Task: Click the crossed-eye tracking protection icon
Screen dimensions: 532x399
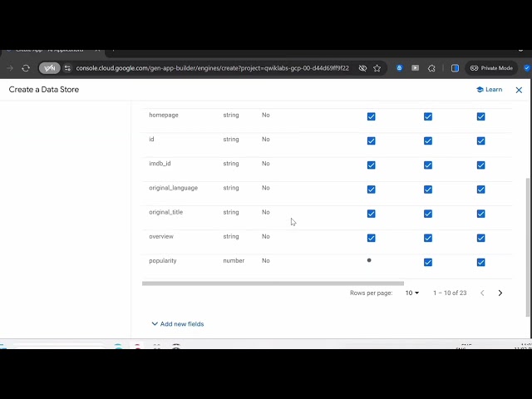Action: pyautogui.click(x=362, y=68)
